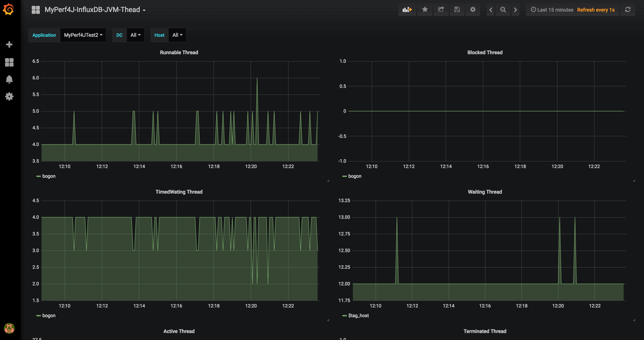
Task: Open the Create plus menu in sidebar
Action: coord(9,45)
